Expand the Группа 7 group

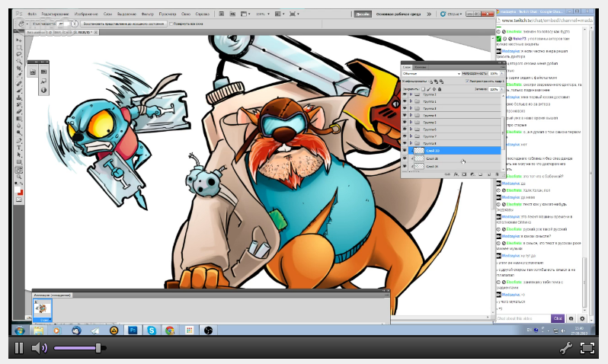[x=411, y=136]
